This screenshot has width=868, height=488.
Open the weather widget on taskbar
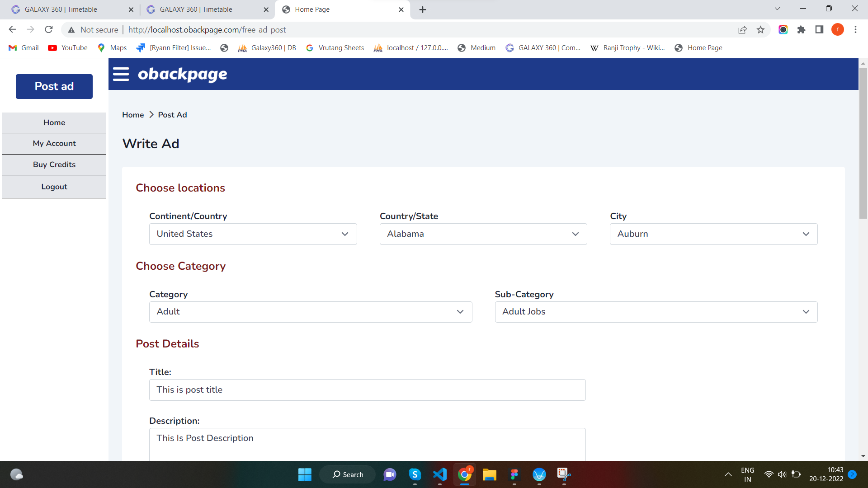[17, 474]
